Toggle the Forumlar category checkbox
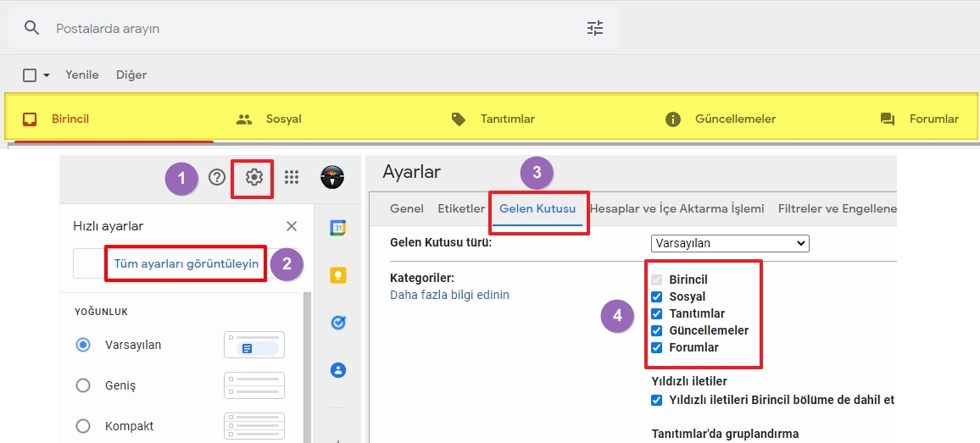 click(x=656, y=347)
